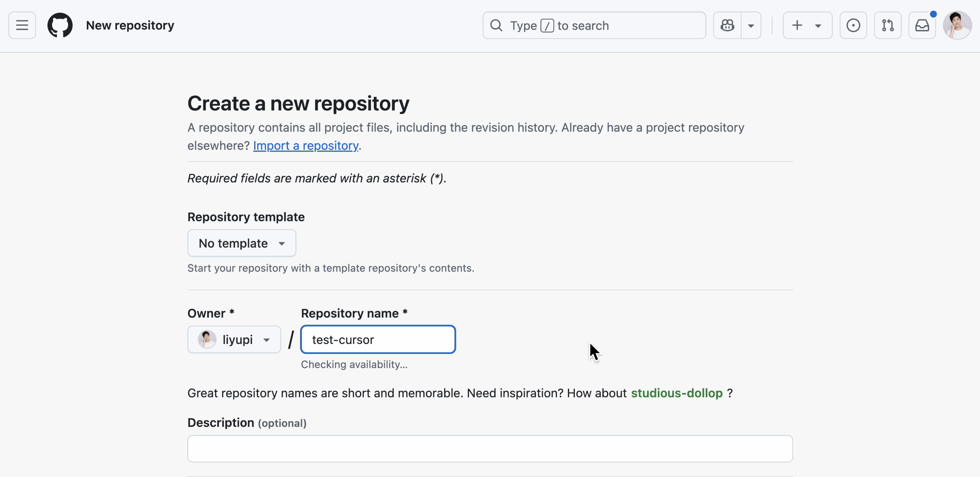The width and height of the screenshot is (980, 477).
Task: Click the New repository header title
Action: click(x=130, y=25)
